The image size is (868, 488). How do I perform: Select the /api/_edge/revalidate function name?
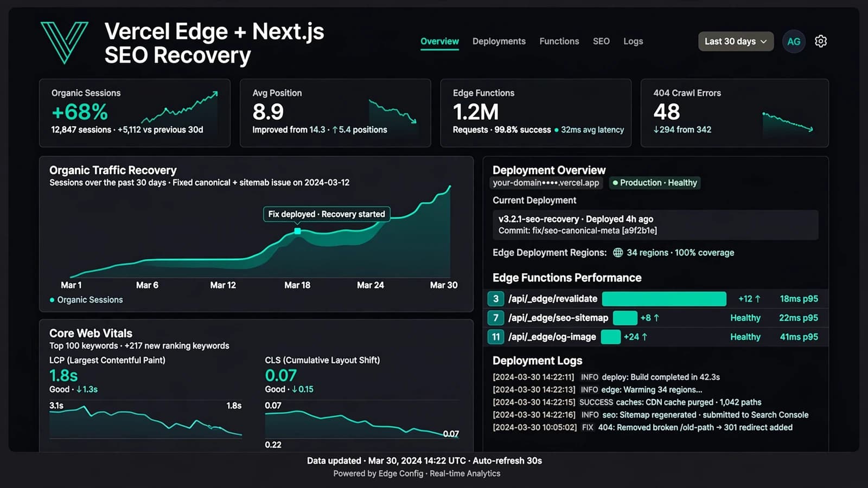553,299
